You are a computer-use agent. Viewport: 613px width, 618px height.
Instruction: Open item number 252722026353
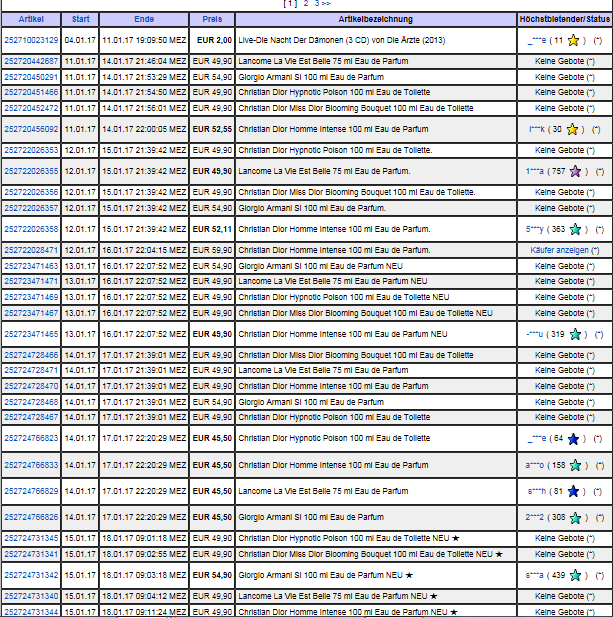(x=31, y=150)
